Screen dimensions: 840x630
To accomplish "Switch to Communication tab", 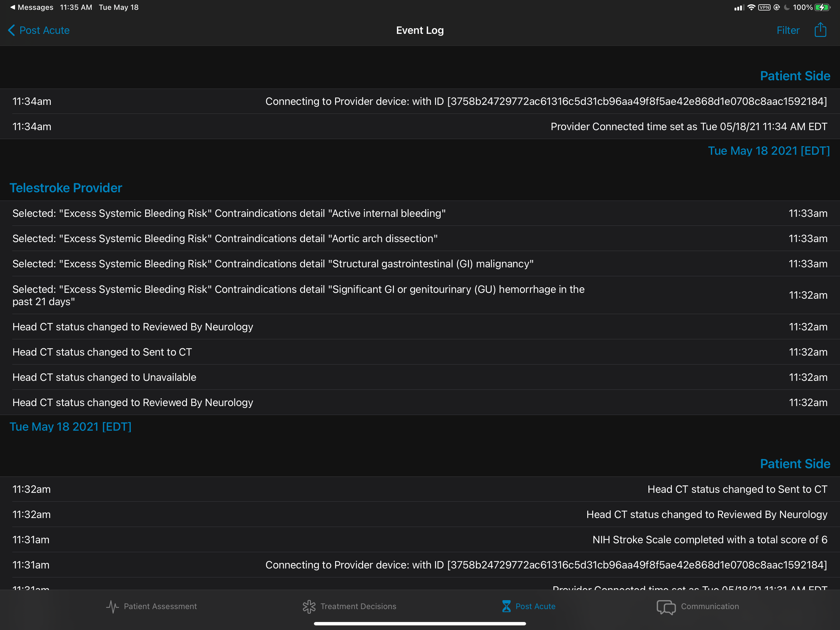I will click(x=709, y=606).
